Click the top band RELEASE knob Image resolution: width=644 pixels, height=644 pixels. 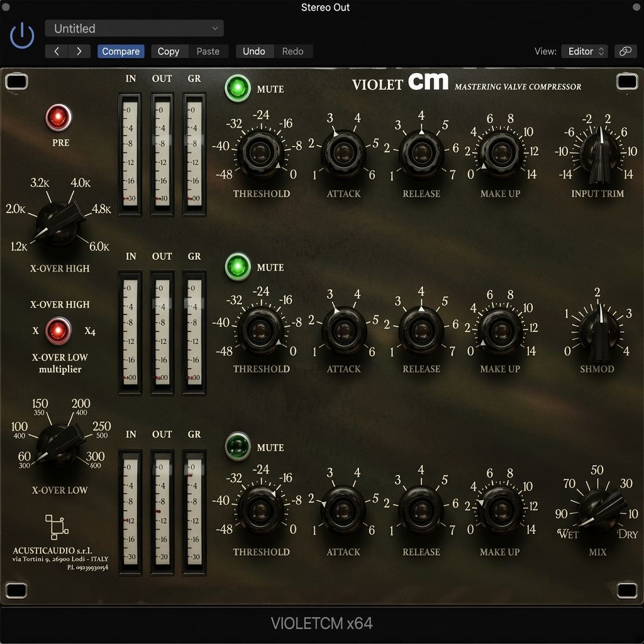click(421, 153)
